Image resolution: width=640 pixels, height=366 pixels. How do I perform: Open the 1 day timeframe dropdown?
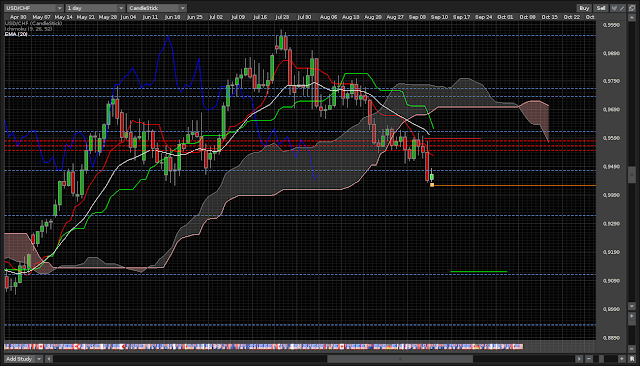tap(95, 8)
